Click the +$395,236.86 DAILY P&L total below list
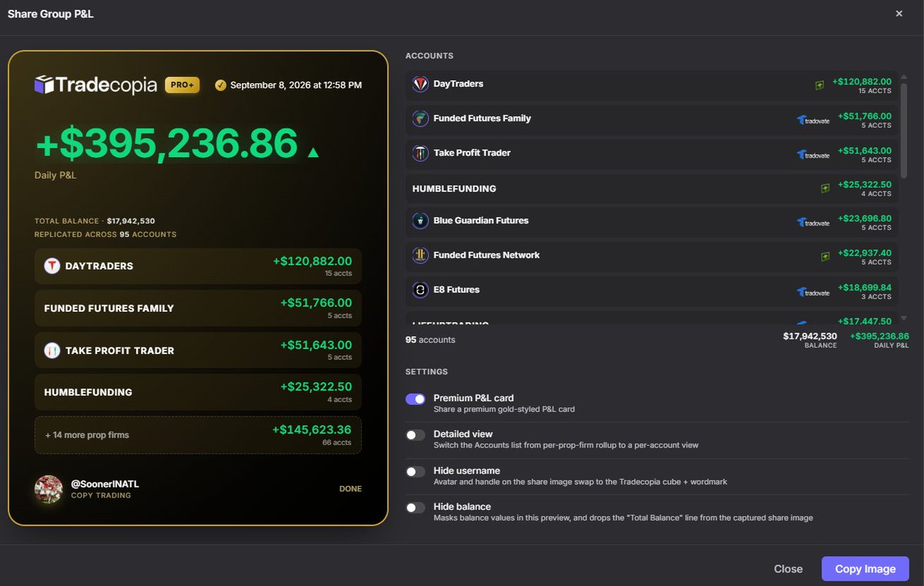 pyautogui.click(x=879, y=337)
